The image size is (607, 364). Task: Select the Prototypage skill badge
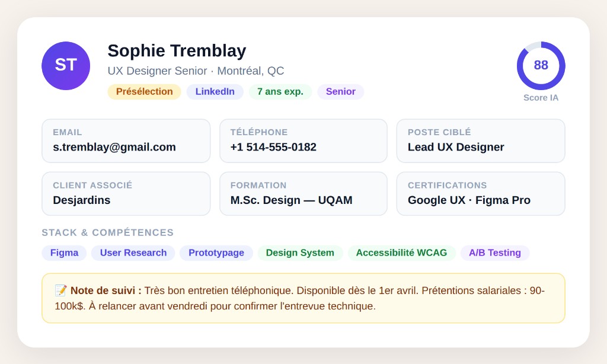216,253
